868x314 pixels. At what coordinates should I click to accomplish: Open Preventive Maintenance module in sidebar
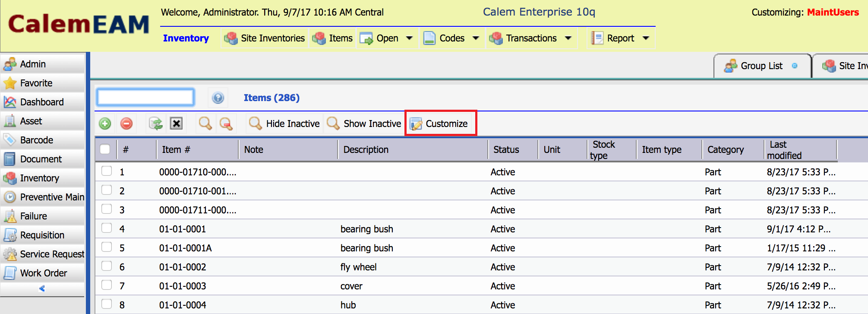coord(42,197)
